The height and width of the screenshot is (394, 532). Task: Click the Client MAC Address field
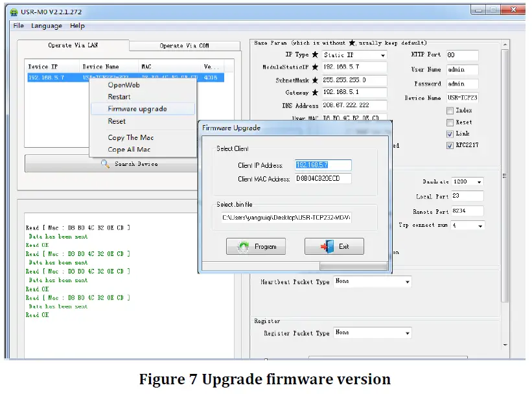coord(323,178)
